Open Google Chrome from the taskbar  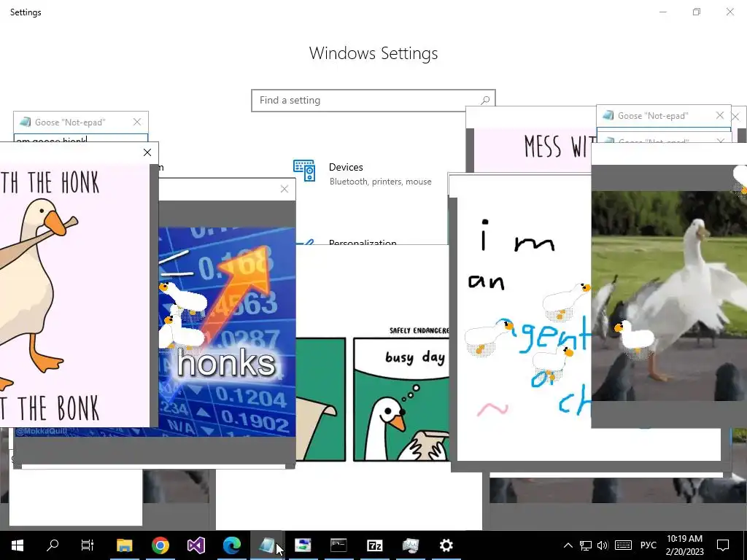pyautogui.click(x=160, y=545)
